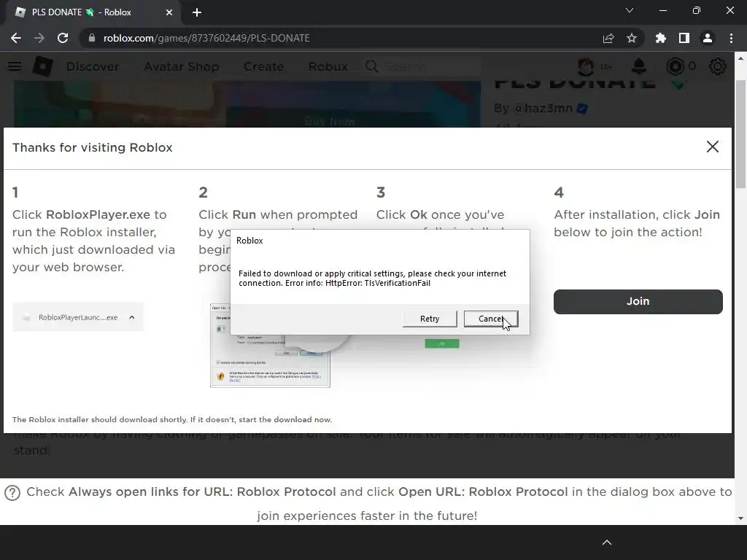Image resolution: width=747 pixels, height=560 pixels.
Task: Open the Roblox hamburger menu icon
Action: [x=15, y=66]
